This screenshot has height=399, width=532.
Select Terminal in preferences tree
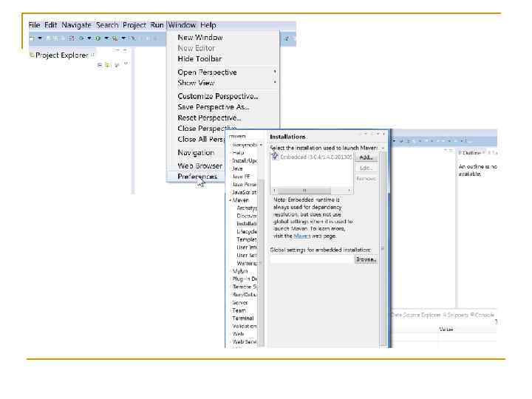tap(243, 318)
